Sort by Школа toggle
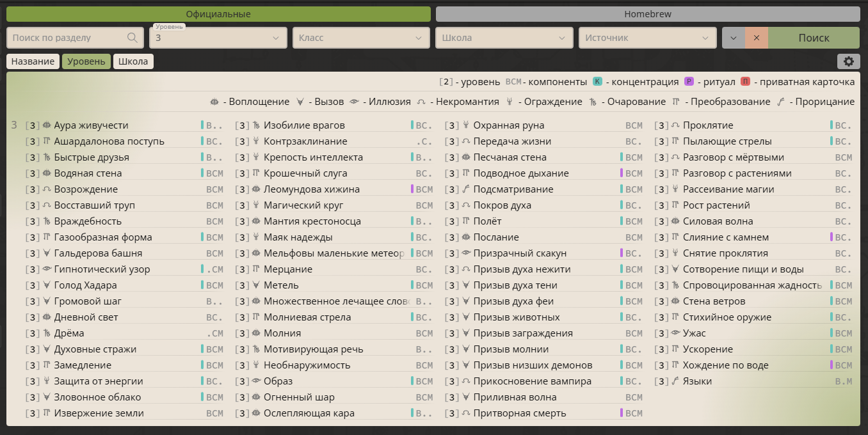The image size is (868, 435). point(133,61)
